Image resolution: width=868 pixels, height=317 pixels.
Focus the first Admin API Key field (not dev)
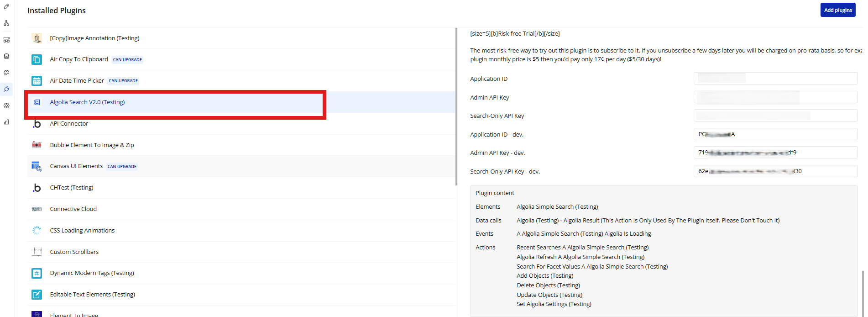click(x=775, y=97)
